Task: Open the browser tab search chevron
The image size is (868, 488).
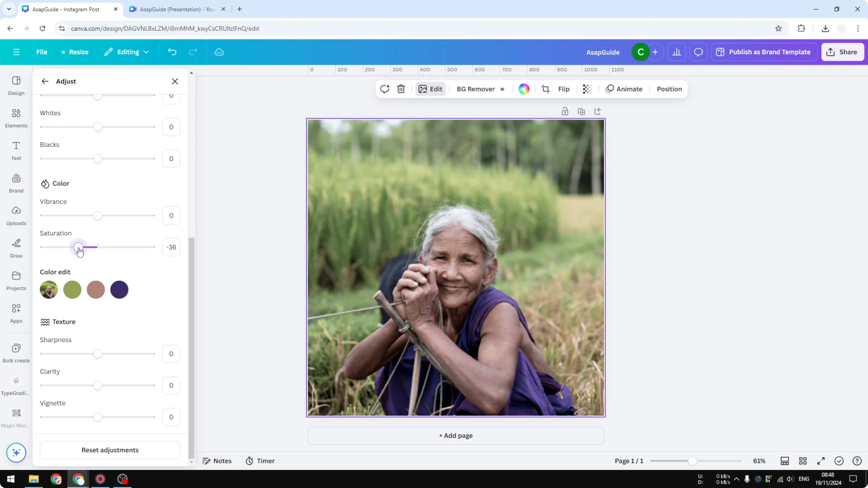Action: (9, 9)
